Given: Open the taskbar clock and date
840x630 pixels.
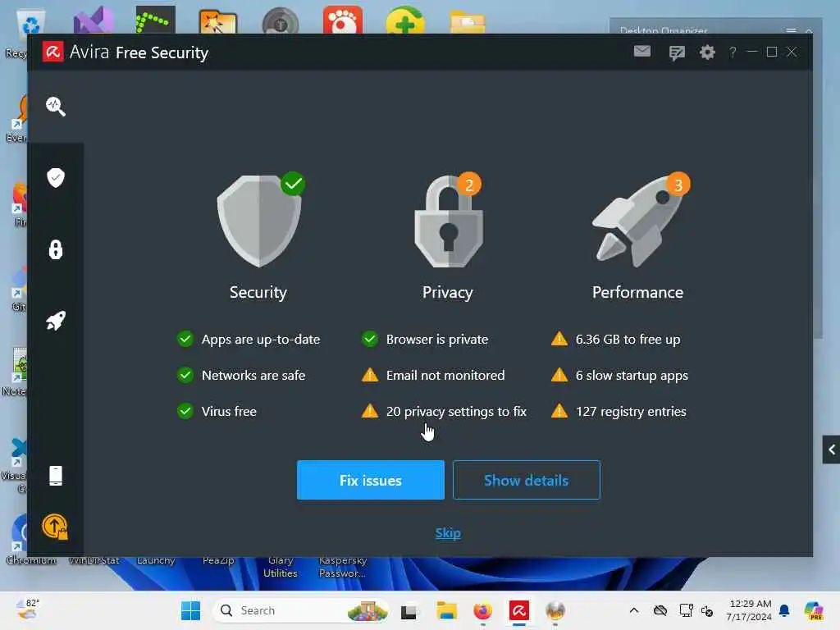Looking at the screenshot, I should 749,610.
